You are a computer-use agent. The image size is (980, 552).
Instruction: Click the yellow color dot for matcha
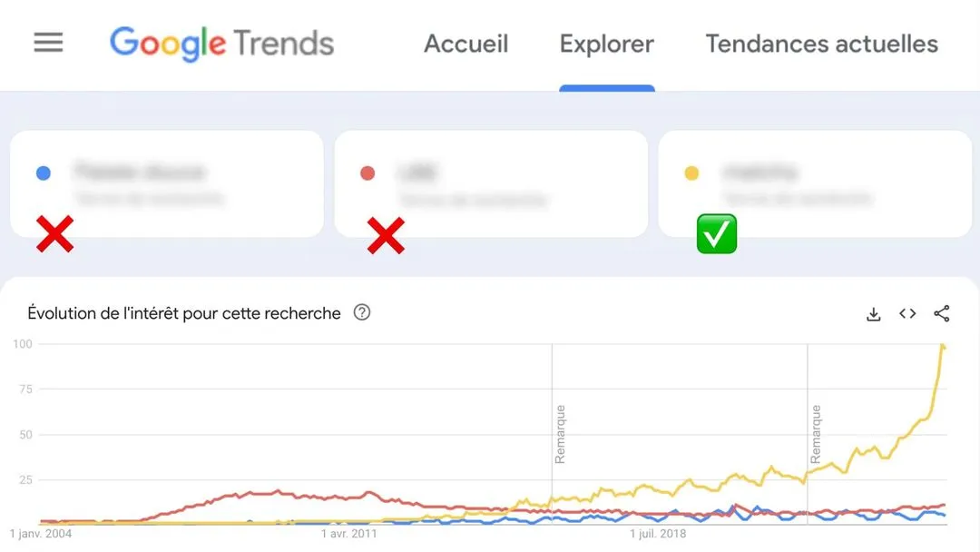[x=692, y=172]
